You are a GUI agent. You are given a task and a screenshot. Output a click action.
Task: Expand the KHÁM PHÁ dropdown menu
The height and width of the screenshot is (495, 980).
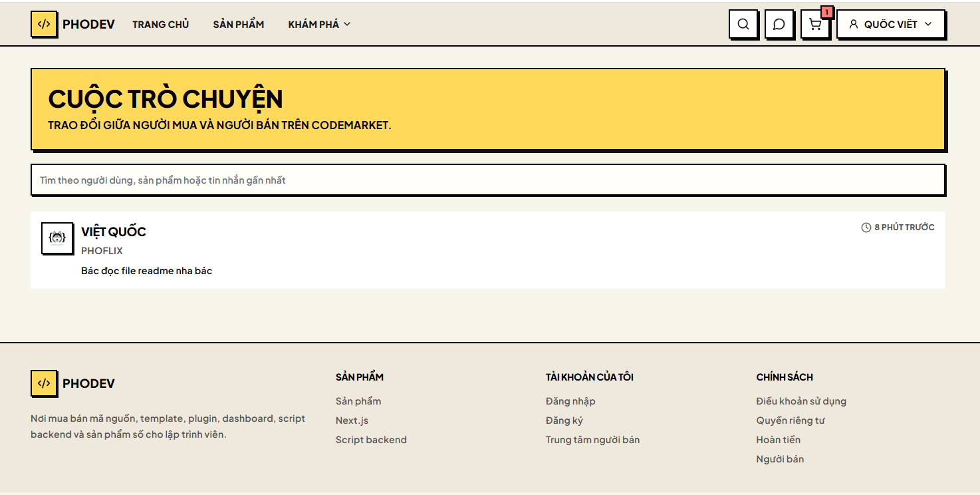coord(319,24)
